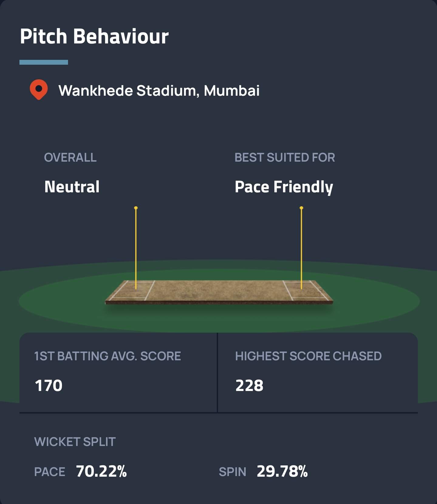Select the WICKET SPLIT heading
The width and height of the screenshot is (437, 504).
(x=75, y=442)
